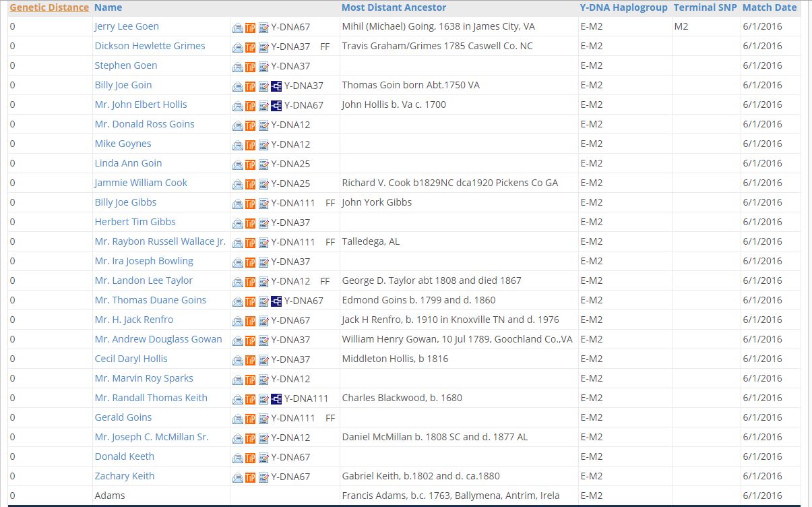Sort by the Y-DNA Haplogroup column header
The height and width of the screenshot is (507, 812).
(623, 7)
